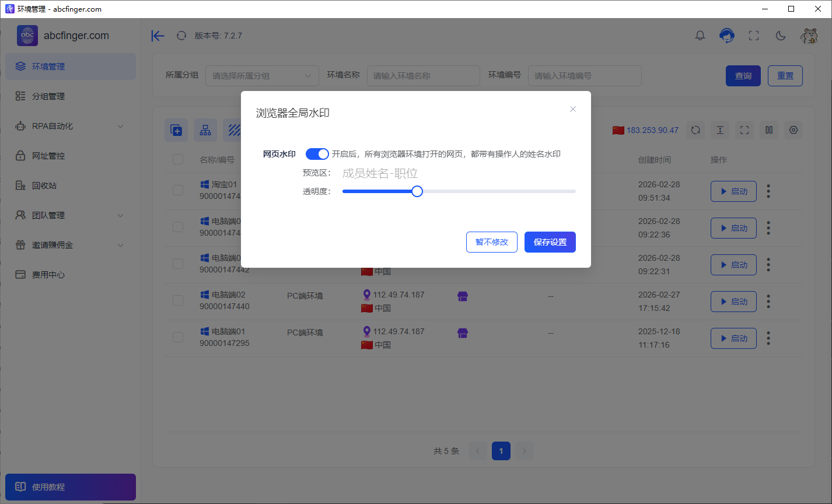Open notifications bell icon

tap(700, 36)
